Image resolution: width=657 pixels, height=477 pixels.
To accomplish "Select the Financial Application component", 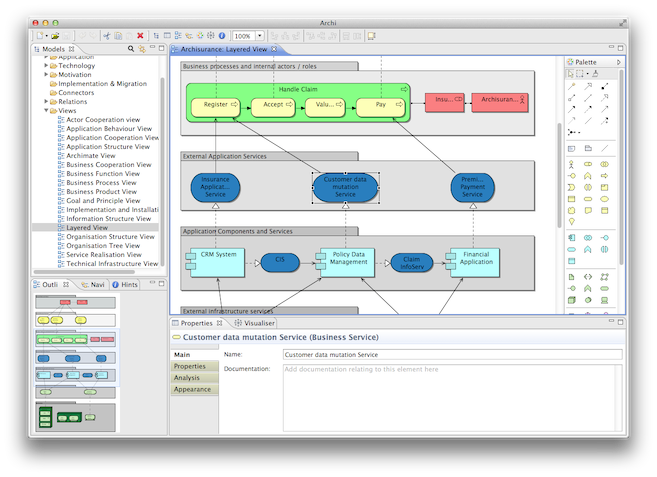I will (473, 263).
